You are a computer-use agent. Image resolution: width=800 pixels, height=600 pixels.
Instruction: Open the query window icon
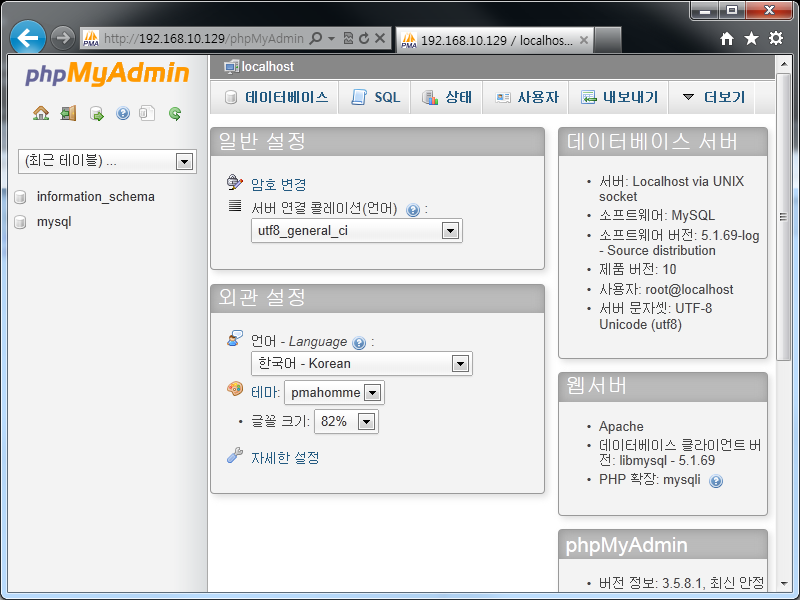click(96, 113)
